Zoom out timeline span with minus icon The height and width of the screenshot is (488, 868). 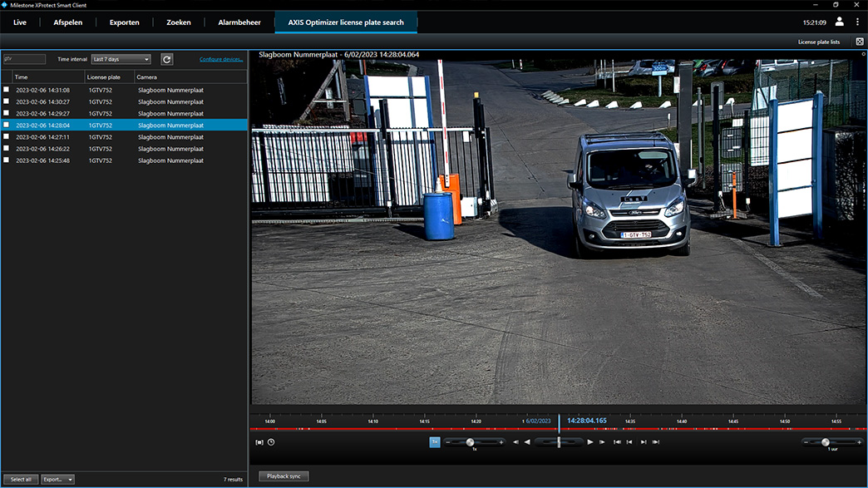tap(806, 442)
